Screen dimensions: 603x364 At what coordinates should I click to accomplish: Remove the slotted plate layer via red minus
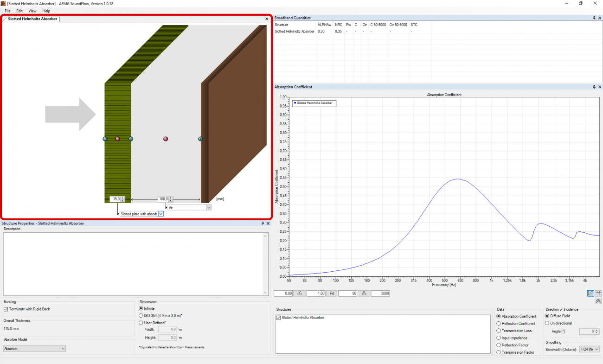click(117, 139)
